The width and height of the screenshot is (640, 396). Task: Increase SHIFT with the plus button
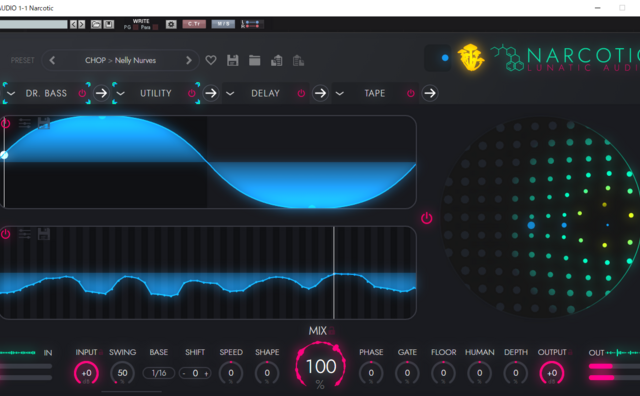click(x=206, y=374)
